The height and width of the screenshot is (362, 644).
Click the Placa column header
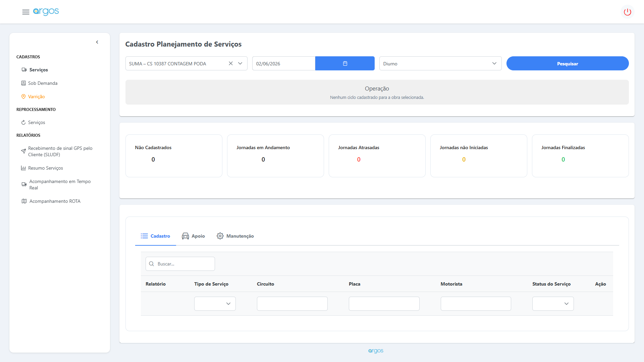coord(355,284)
